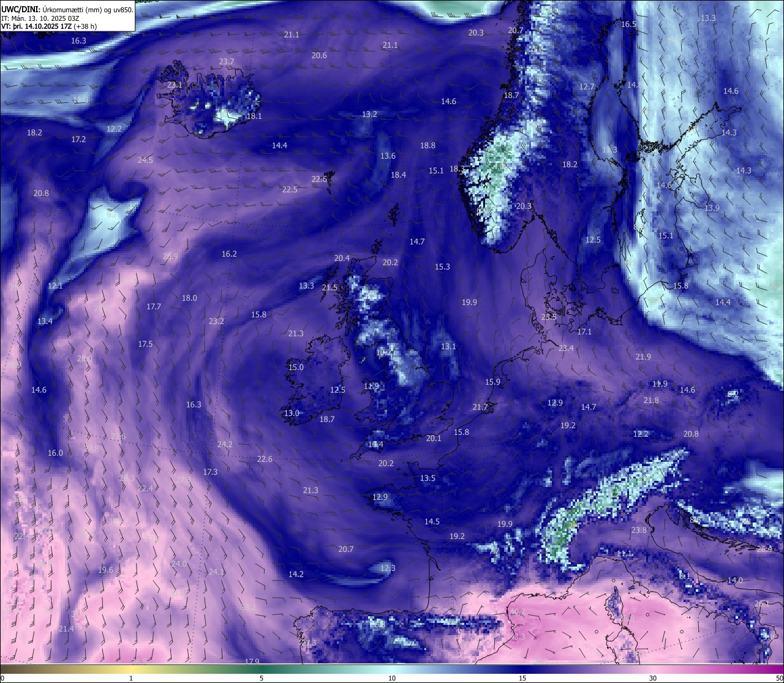Viewport: 784px width, 683px height.
Task: Select the 17.3 value in the Atlantic
Action: (210, 472)
